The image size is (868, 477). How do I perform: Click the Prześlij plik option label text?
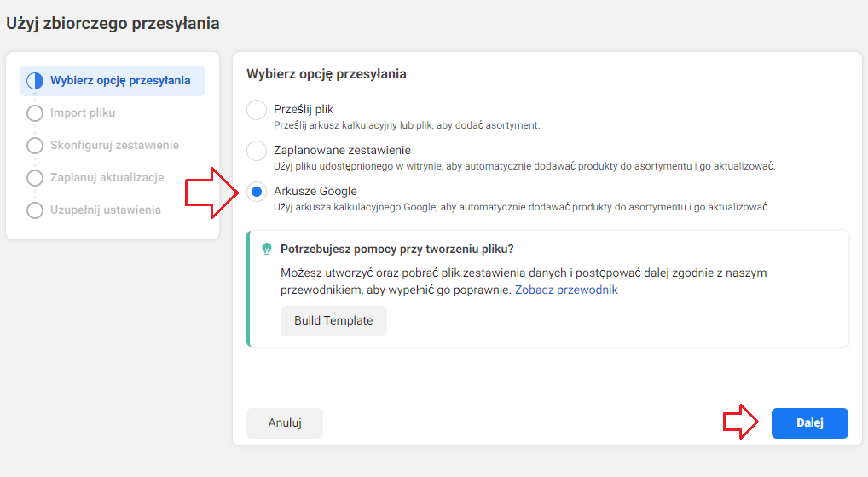pyautogui.click(x=304, y=109)
